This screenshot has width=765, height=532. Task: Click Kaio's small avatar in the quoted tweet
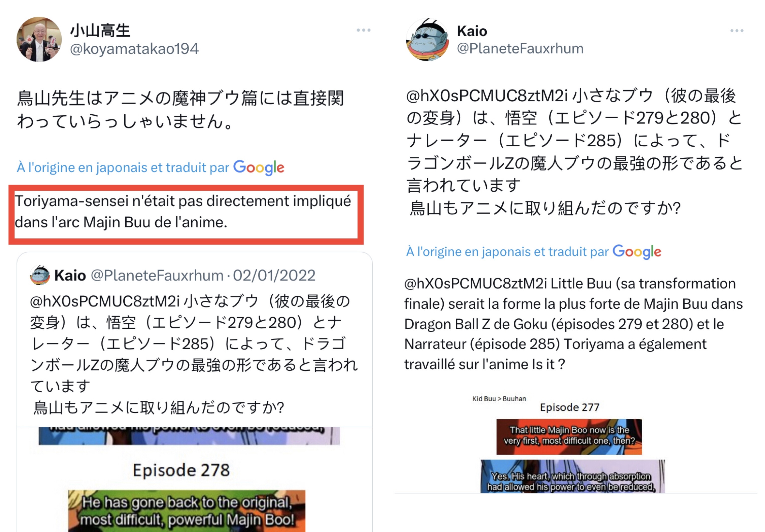pyautogui.click(x=40, y=275)
